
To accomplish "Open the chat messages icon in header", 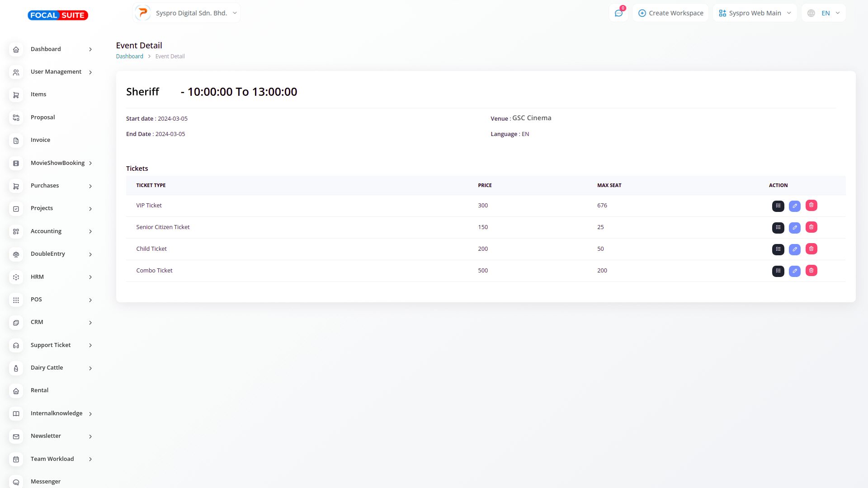I will (x=618, y=13).
